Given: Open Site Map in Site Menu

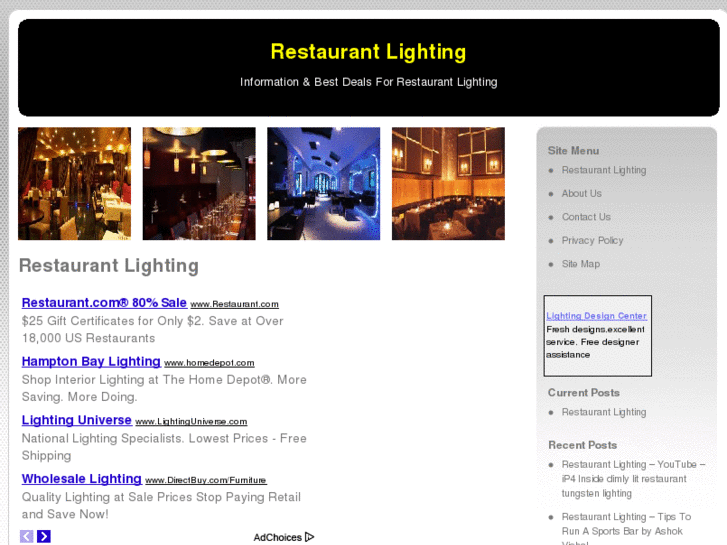Looking at the screenshot, I should point(580,264).
